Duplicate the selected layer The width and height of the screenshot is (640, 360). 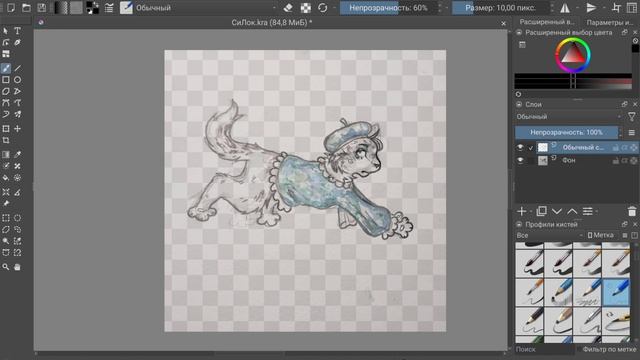(541, 211)
